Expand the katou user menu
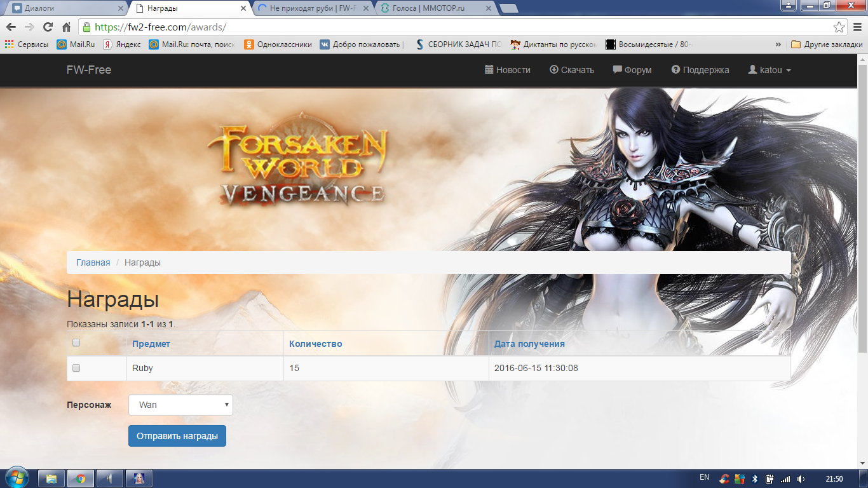Viewport: 868px width, 488px height. [770, 70]
